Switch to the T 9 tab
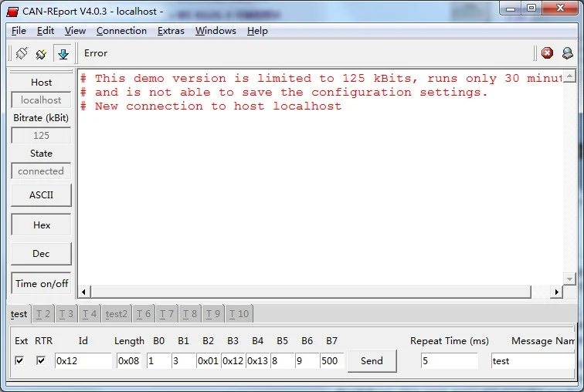Image resolution: width=584 pixels, height=392 pixels. [213, 314]
